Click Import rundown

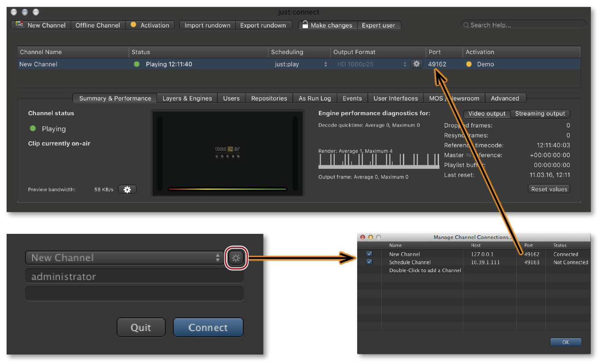tap(207, 25)
